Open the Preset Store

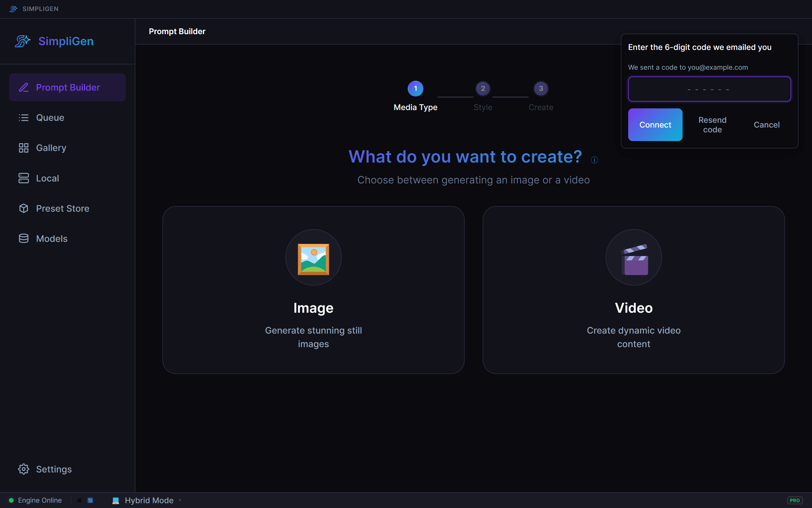pos(67,208)
